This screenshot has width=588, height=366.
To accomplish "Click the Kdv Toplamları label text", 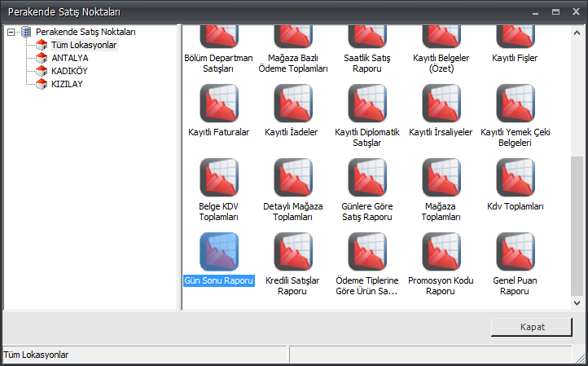I will pos(516,206).
